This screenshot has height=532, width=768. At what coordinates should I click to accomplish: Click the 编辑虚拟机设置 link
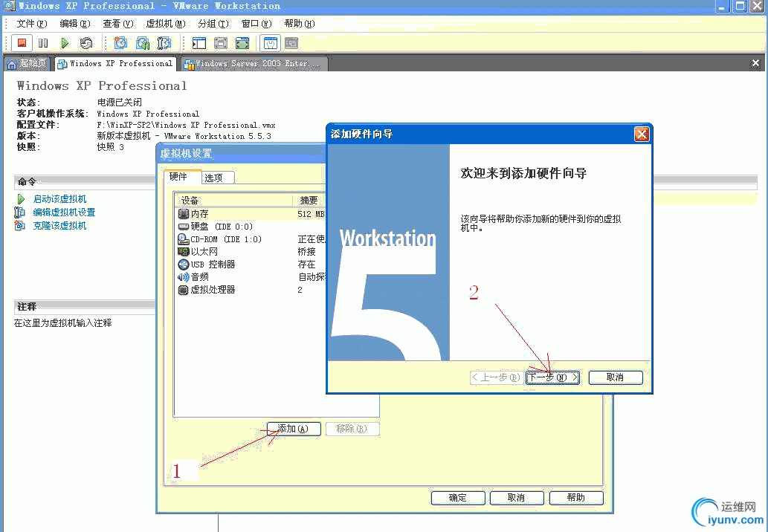coord(64,213)
